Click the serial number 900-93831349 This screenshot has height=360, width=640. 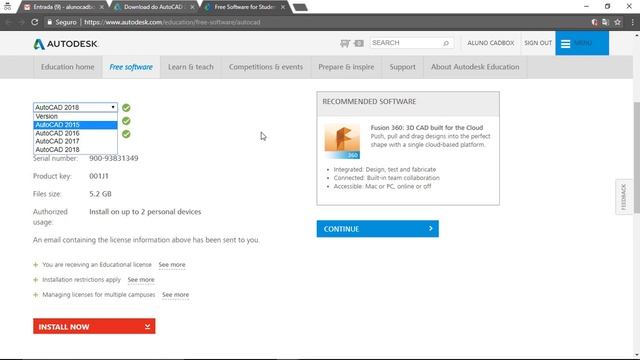114,158
